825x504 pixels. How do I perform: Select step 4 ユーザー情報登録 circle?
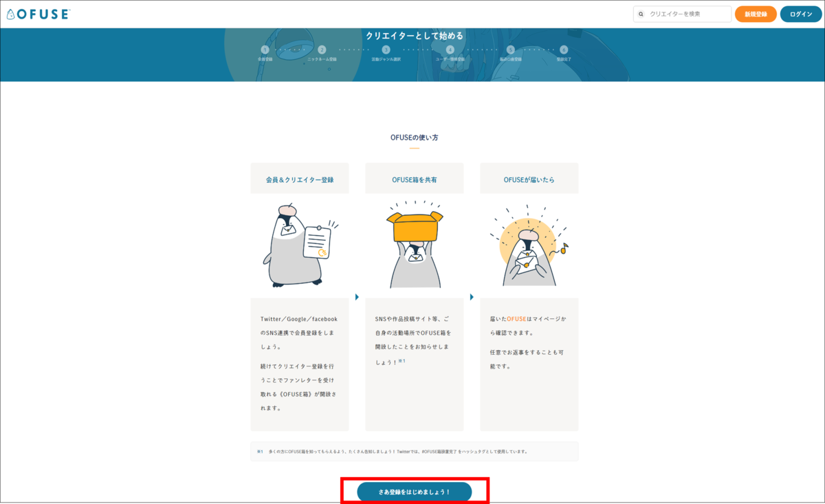pyautogui.click(x=450, y=50)
